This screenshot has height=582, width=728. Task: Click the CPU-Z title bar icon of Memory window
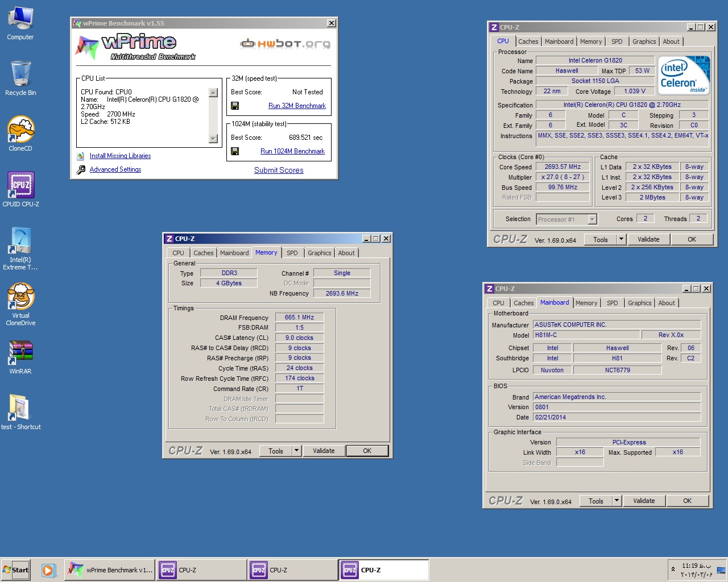169,239
